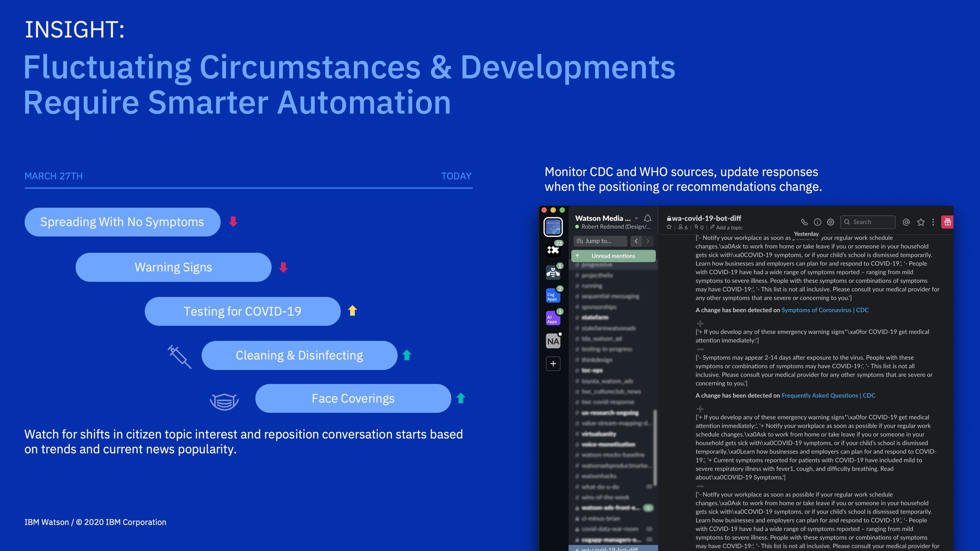Click the syringe icon on slide
This screenshot has height=551, width=980.
(x=180, y=357)
